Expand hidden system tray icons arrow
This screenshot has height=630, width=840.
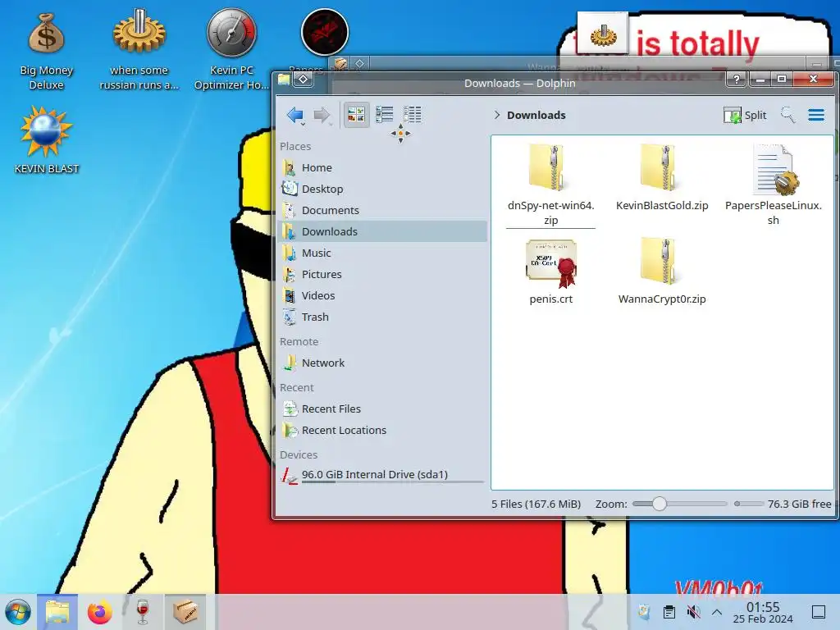(x=717, y=612)
